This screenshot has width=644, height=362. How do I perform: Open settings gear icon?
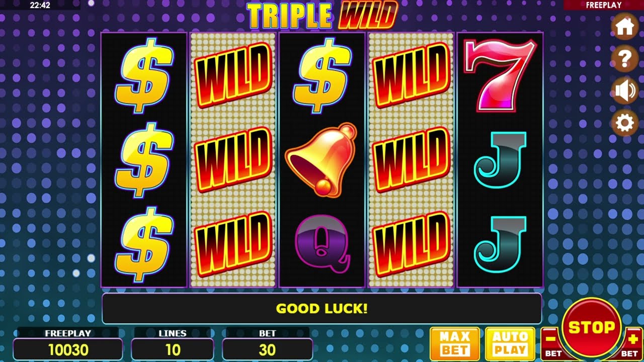pos(624,123)
